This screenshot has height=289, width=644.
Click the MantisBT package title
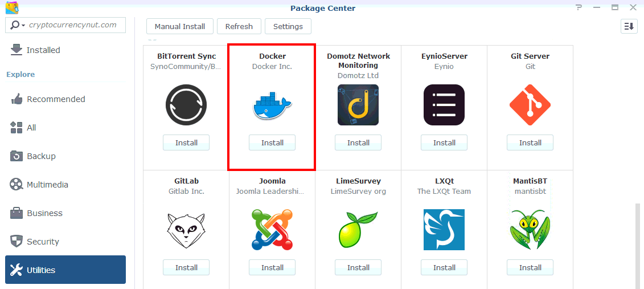pyautogui.click(x=530, y=181)
